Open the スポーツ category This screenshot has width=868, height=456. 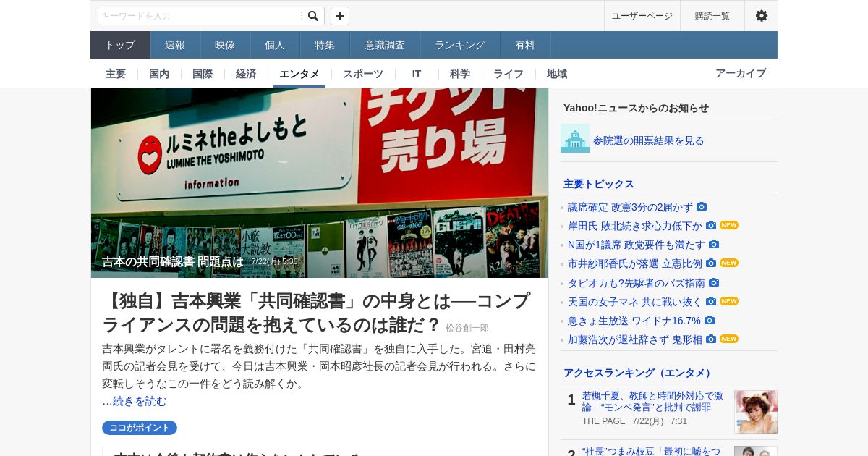pos(363,74)
